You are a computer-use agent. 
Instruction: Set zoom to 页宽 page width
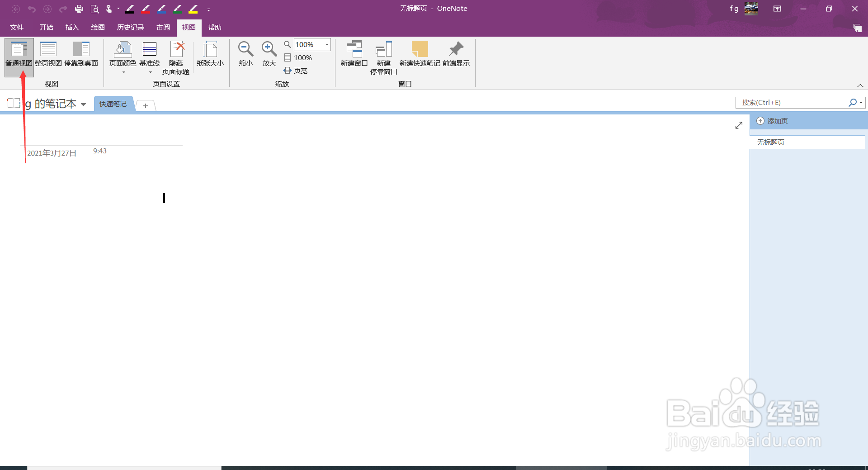(296, 71)
